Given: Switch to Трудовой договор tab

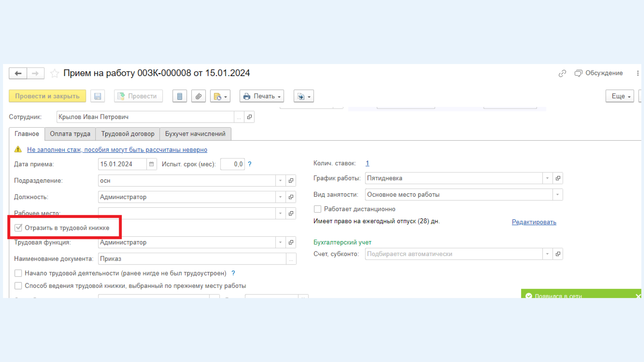Looking at the screenshot, I should (x=128, y=133).
